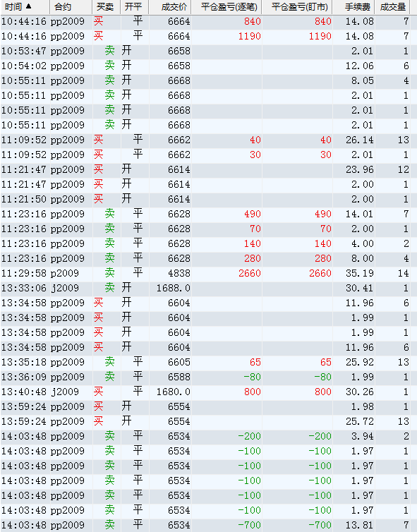
Task: Sort by the 成交价 column header
Action: click(170, 7)
